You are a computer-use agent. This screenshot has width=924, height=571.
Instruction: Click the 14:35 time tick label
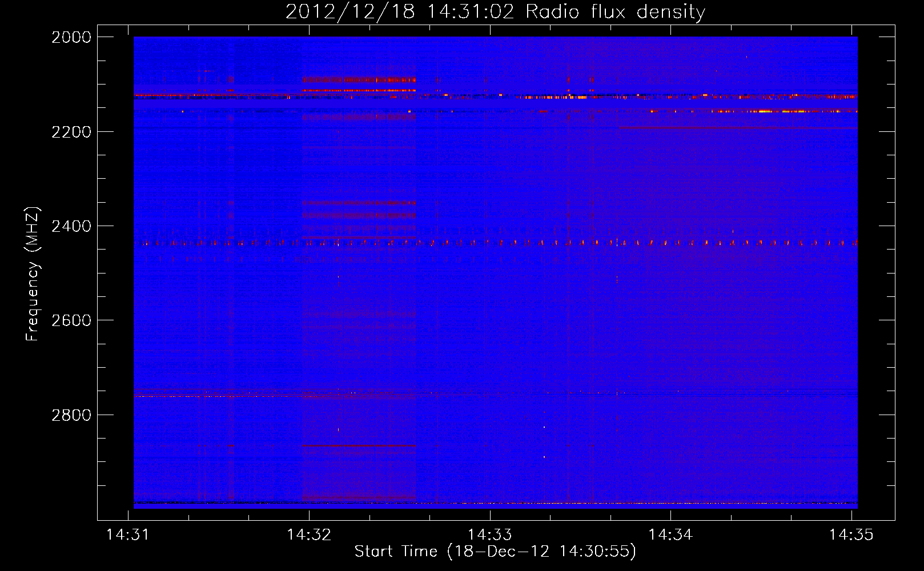point(851,535)
